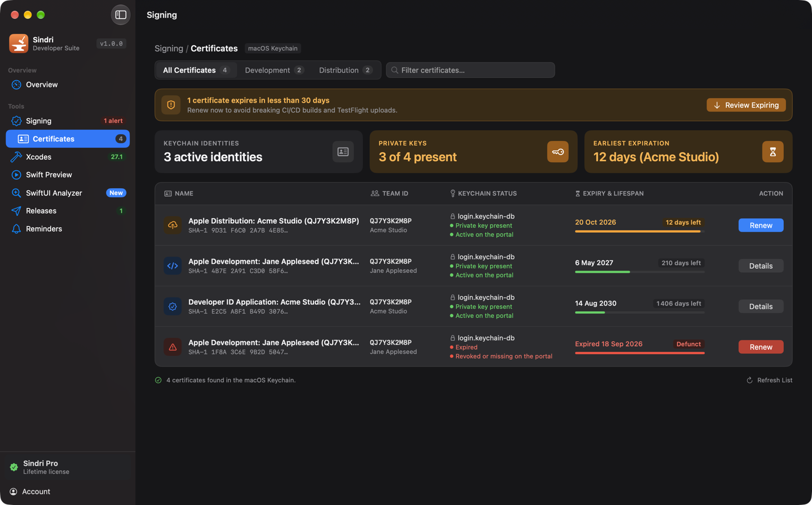Select Signing in the sidebar
Viewport: 812px width, 505px height.
(x=68, y=121)
